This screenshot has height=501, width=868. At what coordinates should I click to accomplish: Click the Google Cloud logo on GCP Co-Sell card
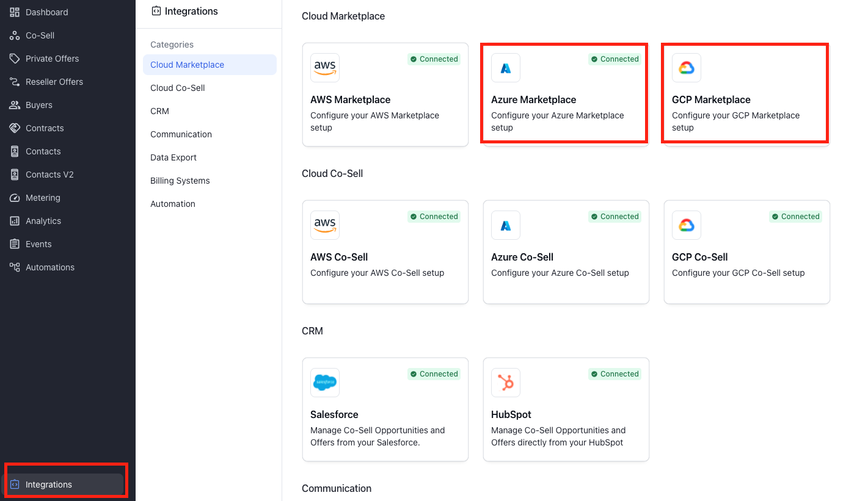coord(687,225)
